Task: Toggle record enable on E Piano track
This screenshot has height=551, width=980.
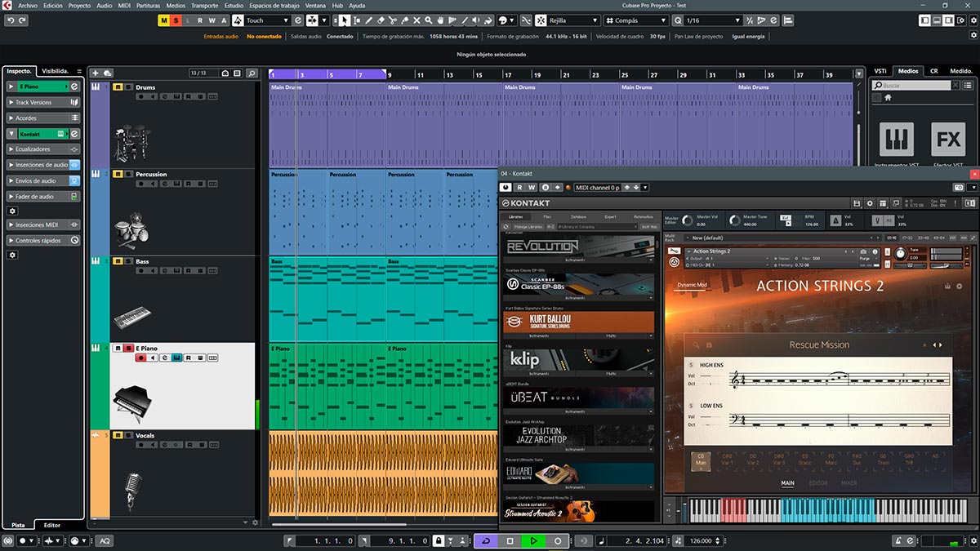Action: coord(140,358)
